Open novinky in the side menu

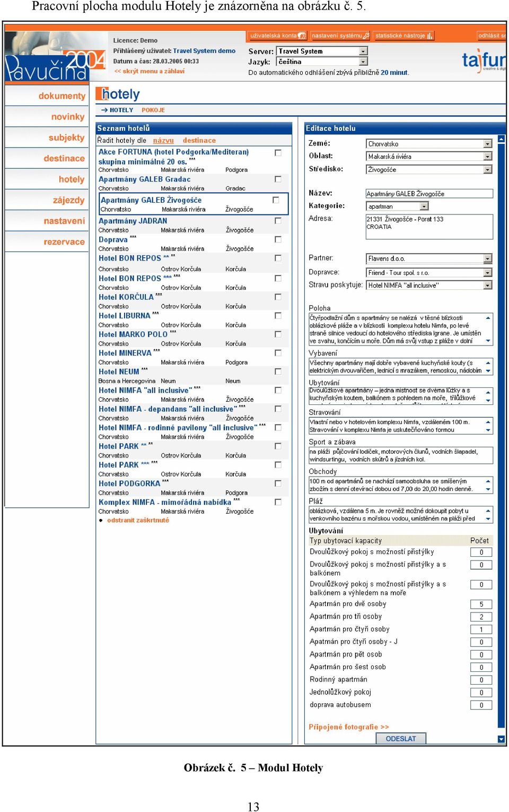68,117
